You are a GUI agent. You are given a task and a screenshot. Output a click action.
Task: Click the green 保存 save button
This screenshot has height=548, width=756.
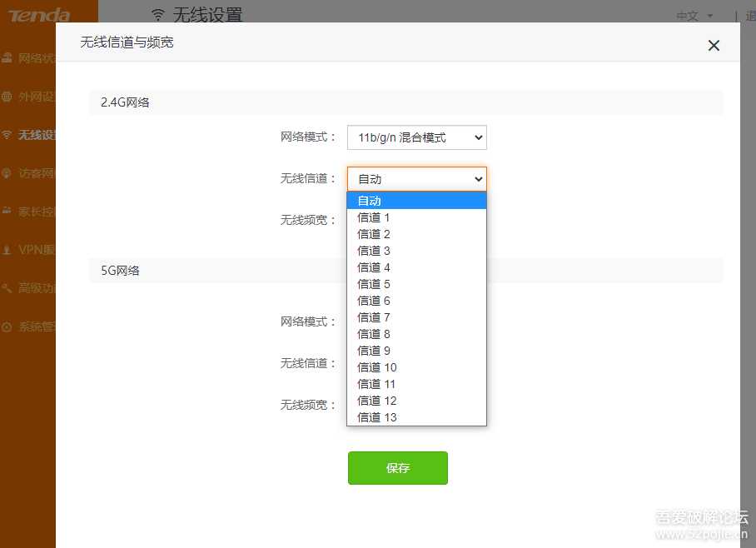397,468
